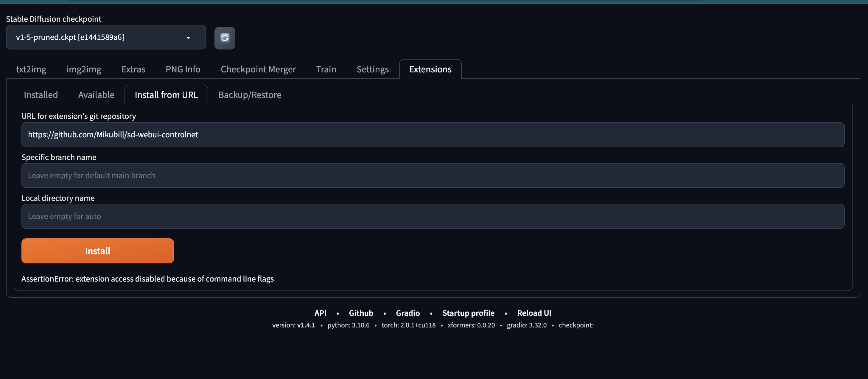Image resolution: width=868 pixels, height=379 pixels.
Task: Focus the git repository URL field
Action: (x=433, y=135)
